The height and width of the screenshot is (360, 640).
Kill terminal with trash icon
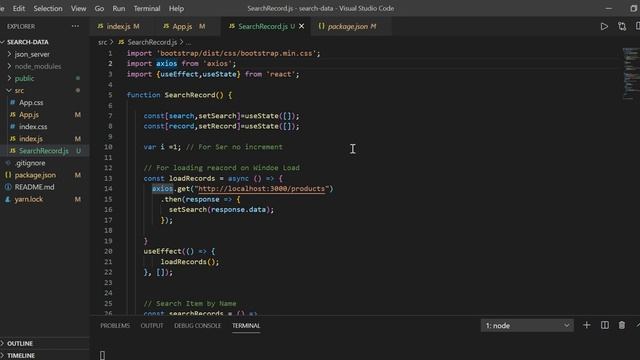click(622, 325)
